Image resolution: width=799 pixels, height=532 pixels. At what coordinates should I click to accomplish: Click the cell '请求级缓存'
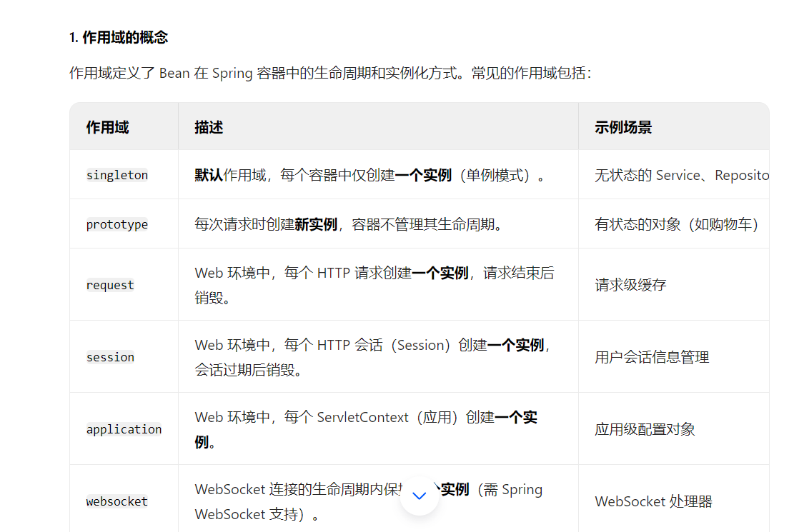point(630,285)
